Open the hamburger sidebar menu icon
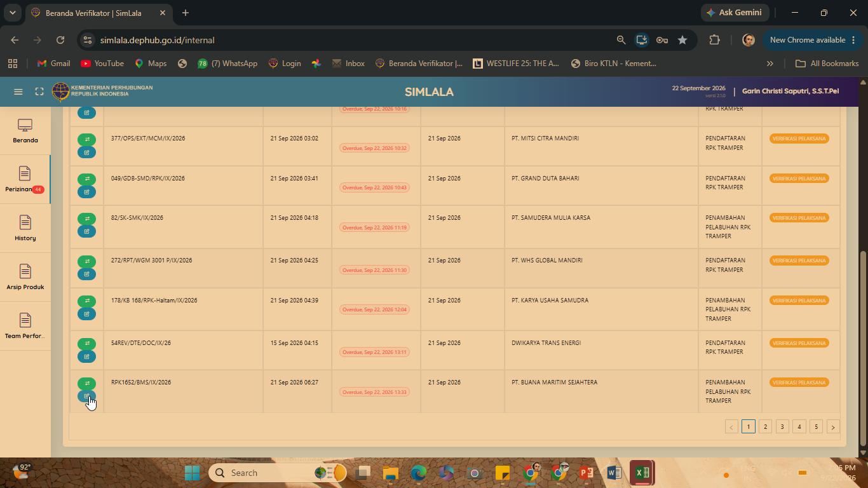The height and width of the screenshot is (488, 868). coord(18,92)
